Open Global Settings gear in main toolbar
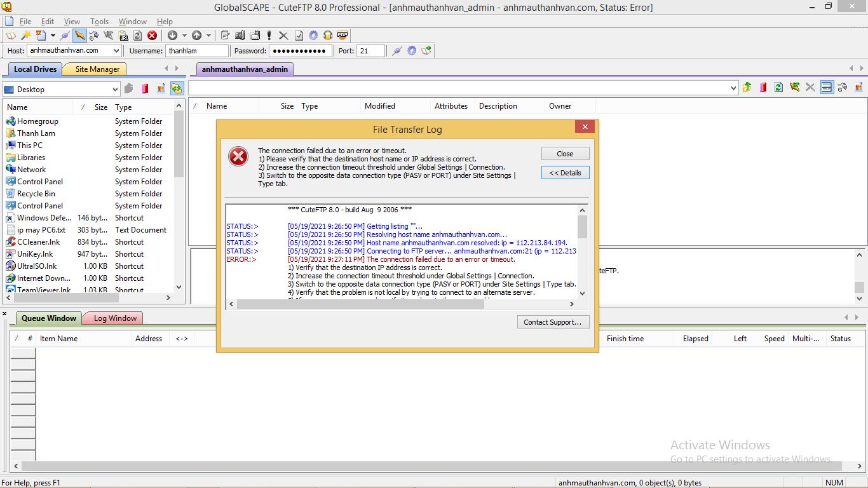This screenshot has height=488, width=868. tap(313, 36)
